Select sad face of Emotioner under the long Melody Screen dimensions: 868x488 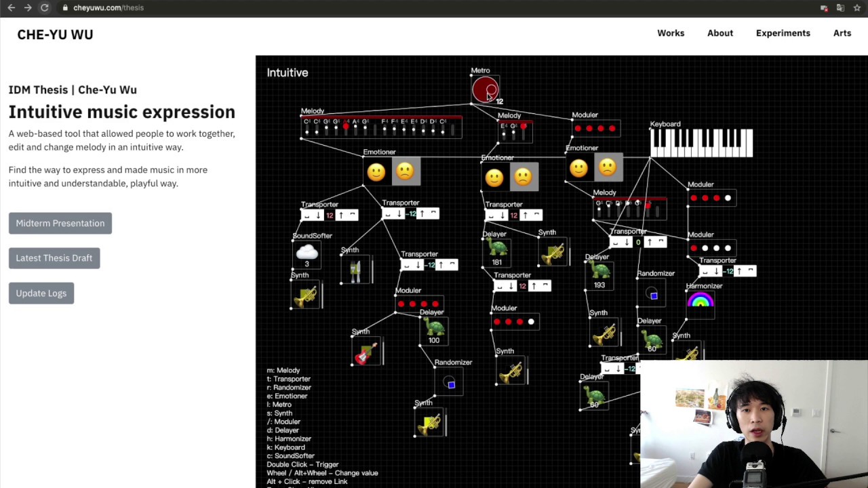(405, 171)
